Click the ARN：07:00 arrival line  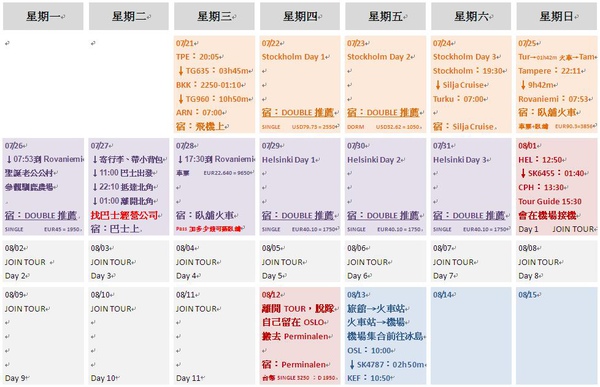[199, 113]
